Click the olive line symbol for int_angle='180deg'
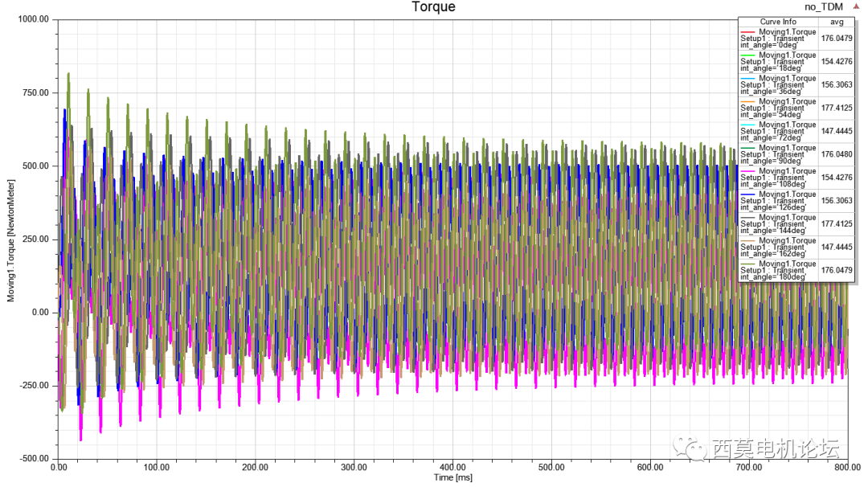Viewport: 868px width, 487px height. click(x=747, y=265)
